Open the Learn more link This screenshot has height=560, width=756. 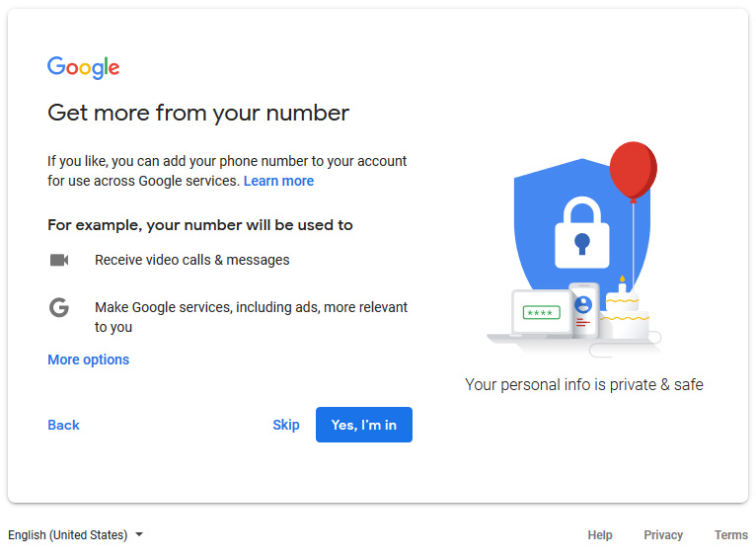pyautogui.click(x=278, y=181)
